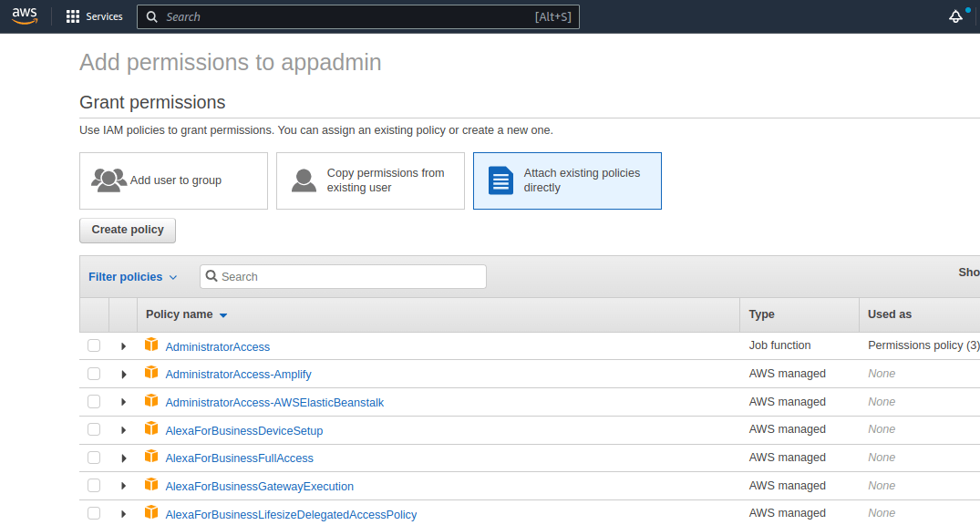Open the AlexaForBusinessLifesizeDelegatedAccessPolicy link
The height and width of the screenshot is (525, 980).
pyautogui.click(x=291, y=514)
